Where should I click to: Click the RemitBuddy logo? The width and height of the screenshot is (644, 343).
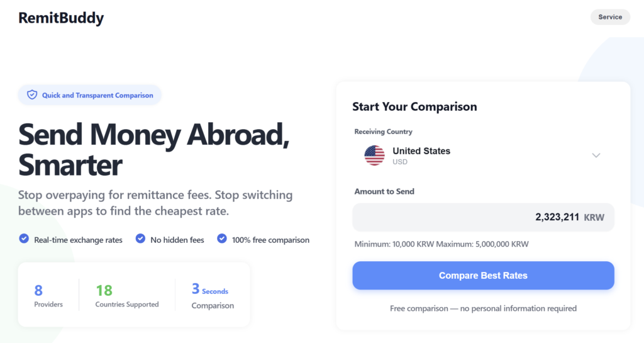click(61, 18)
